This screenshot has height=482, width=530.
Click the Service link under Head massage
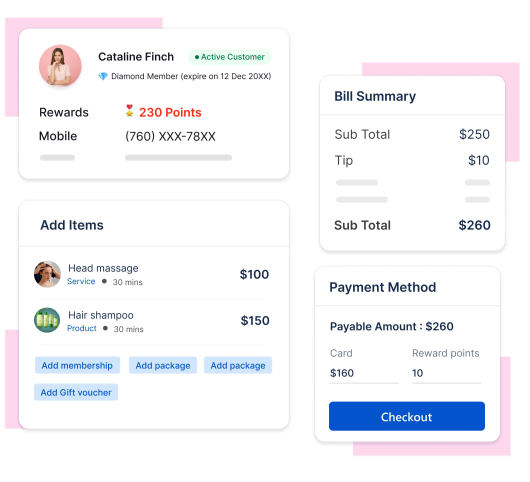(81, 281)
